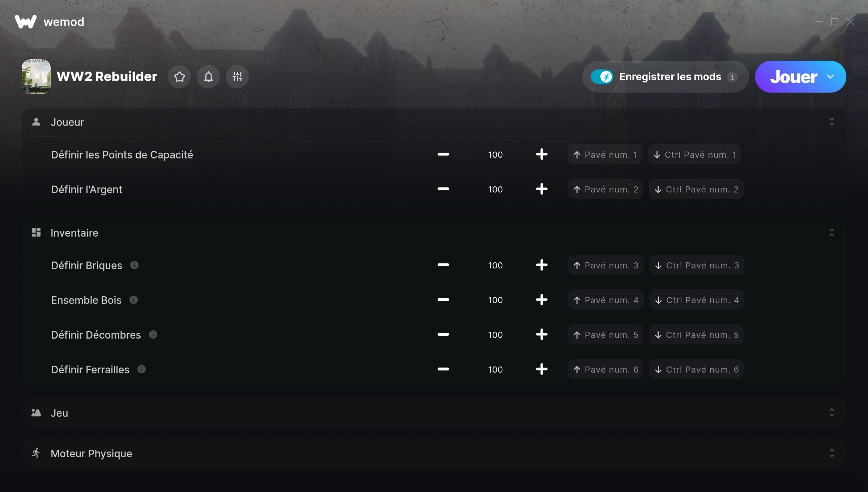Click the info icon beside Enregistrer les mods
The width and height of the screenshot is (868, 492).
(732, 77)
